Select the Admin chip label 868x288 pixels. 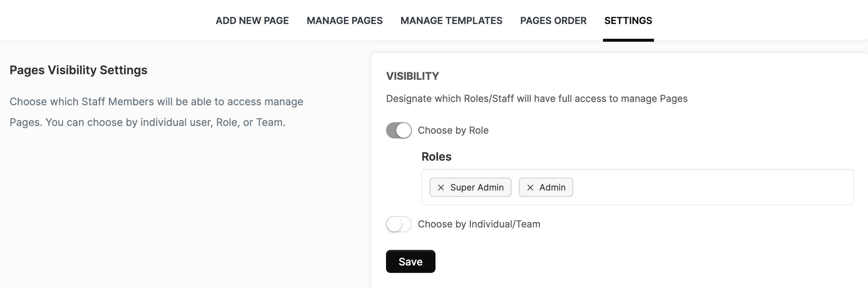(552, 188)
